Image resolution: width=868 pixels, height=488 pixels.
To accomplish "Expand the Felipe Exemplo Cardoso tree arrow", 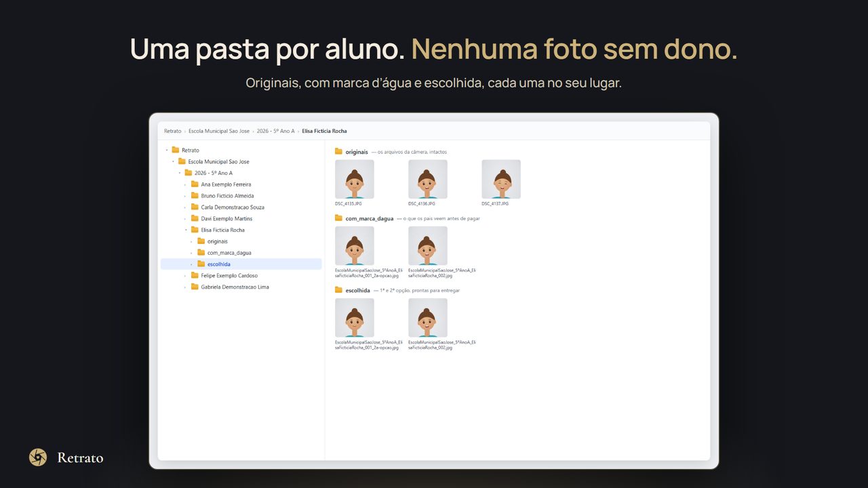I will click(186, 275).
